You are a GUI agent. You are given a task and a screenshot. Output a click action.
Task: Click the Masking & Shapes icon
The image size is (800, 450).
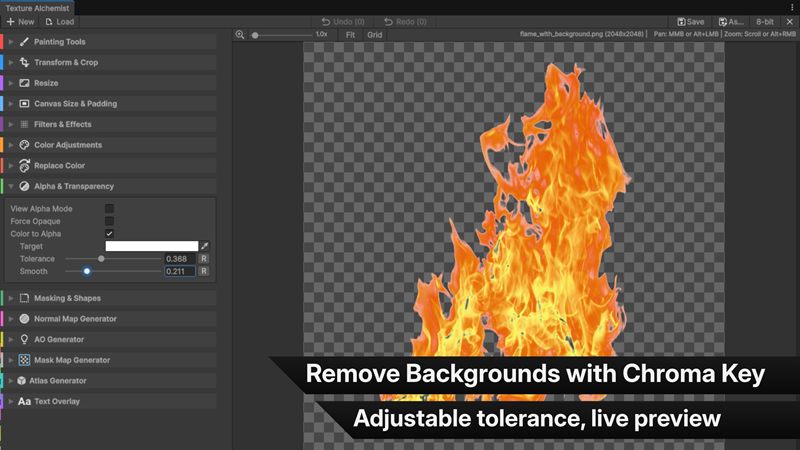24,298
